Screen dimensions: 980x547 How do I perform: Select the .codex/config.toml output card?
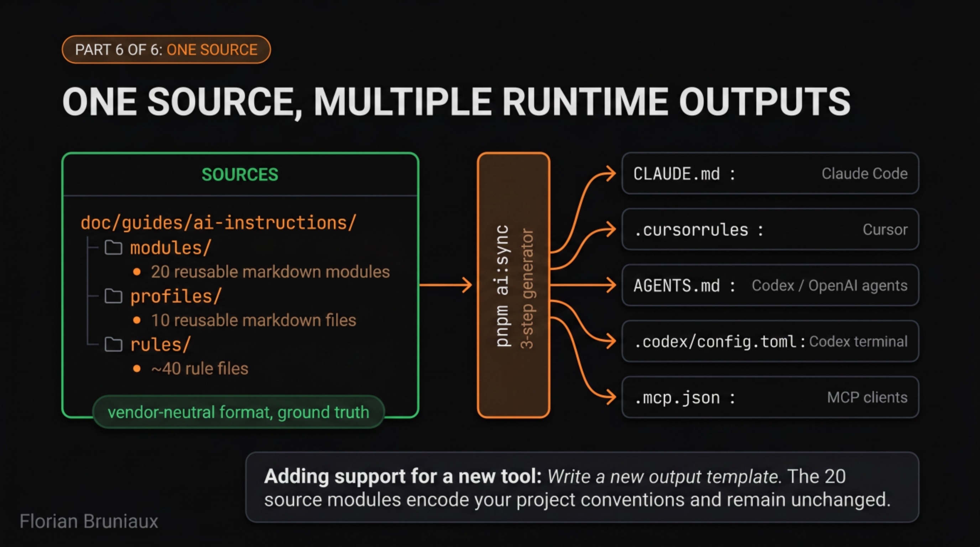click(770, 341)
